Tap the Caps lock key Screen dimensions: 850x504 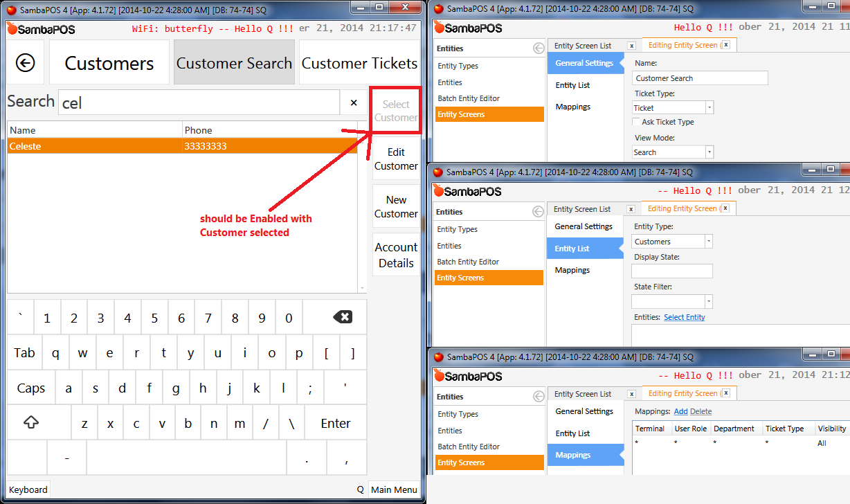coord(31,388)
